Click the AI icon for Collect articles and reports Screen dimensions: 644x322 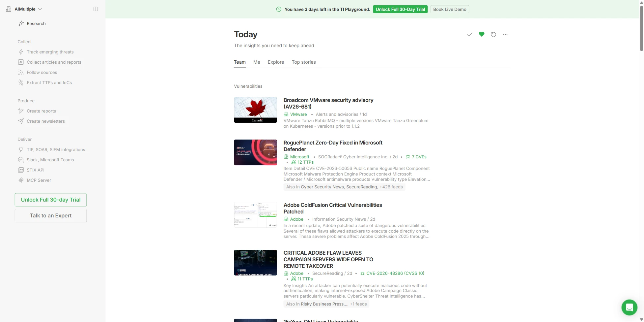[x=21, y=62]
